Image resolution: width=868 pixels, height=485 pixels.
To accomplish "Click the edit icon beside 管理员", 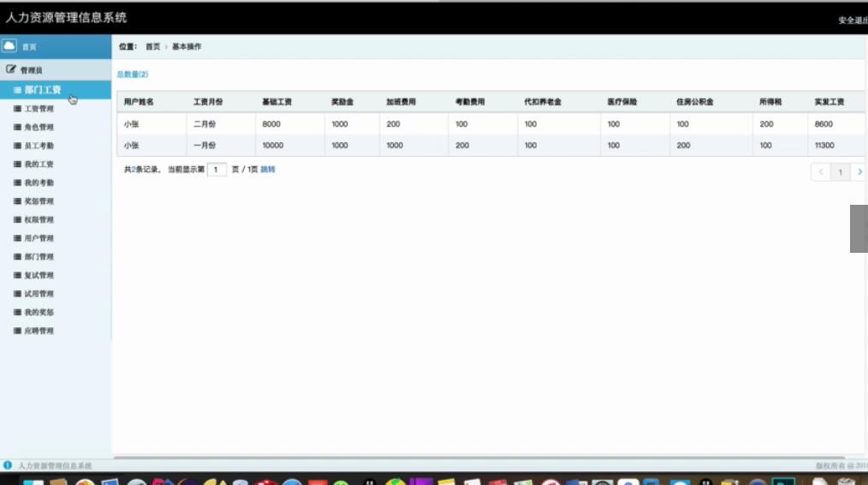I will 10,70.
